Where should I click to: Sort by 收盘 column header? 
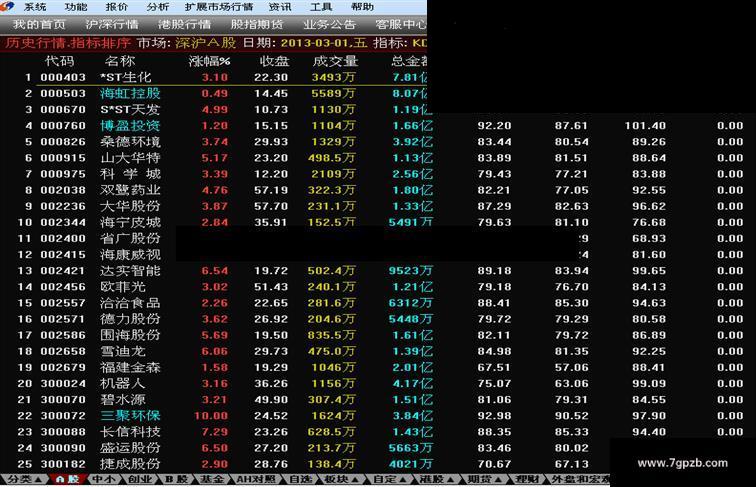pos(274,61)
